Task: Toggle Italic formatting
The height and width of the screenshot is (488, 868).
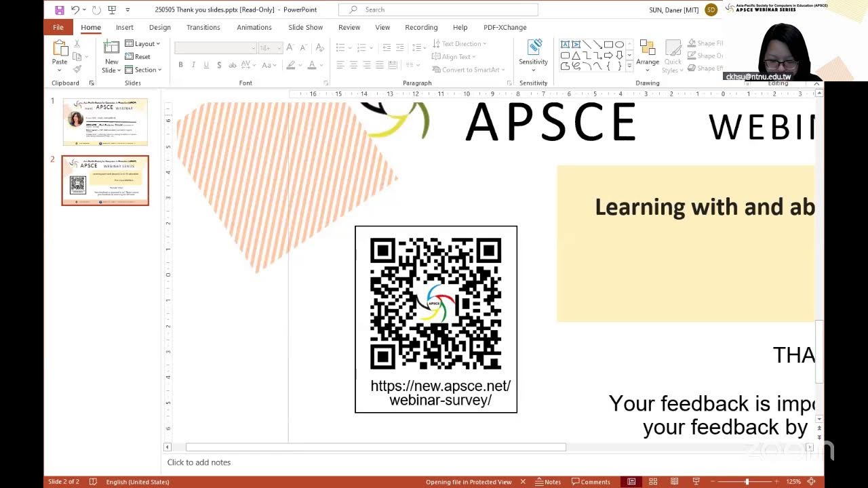Action: point(193,65)
